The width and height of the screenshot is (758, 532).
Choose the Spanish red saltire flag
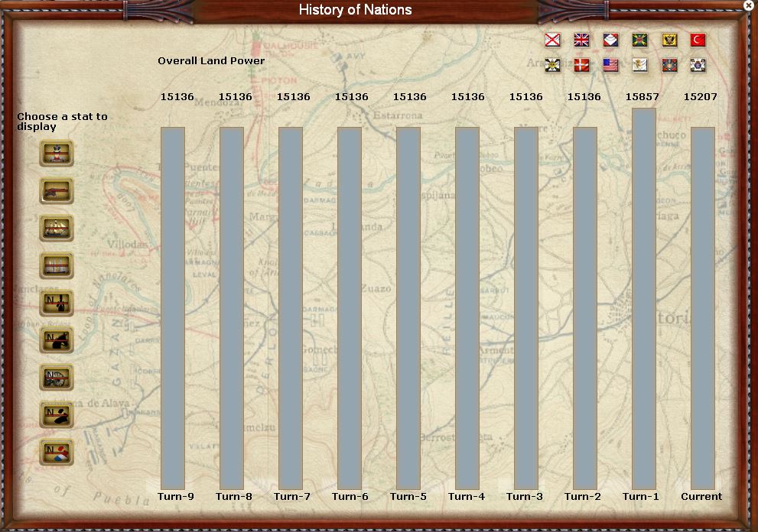tap(552, 40)
